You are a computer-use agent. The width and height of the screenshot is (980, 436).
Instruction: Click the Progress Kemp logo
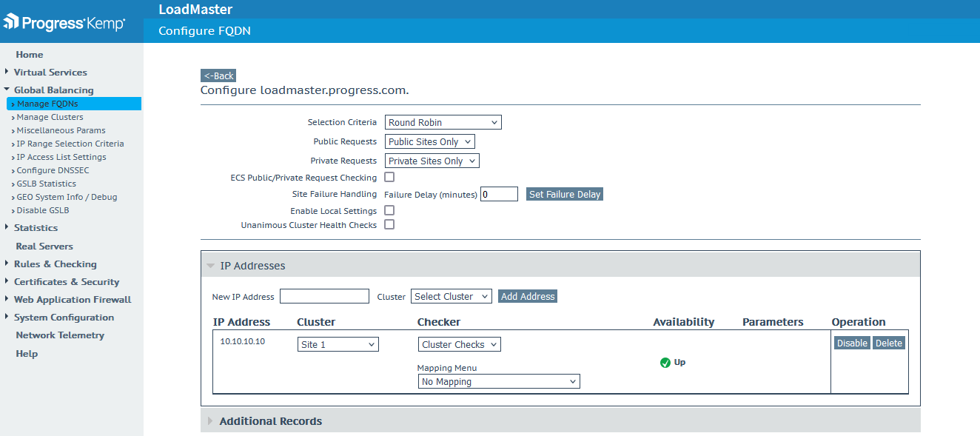coord(64,23)
